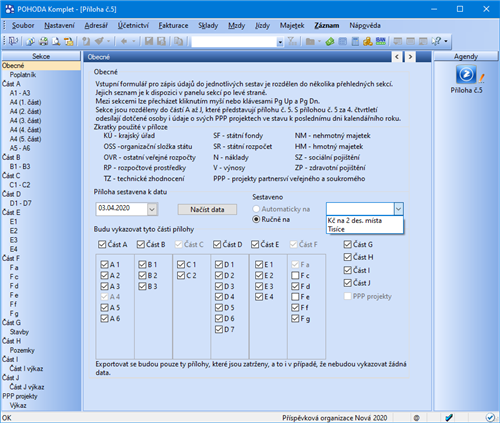Click the globe-and-page icon next to the printer
The image size is (500, 423).
point(31,41)
